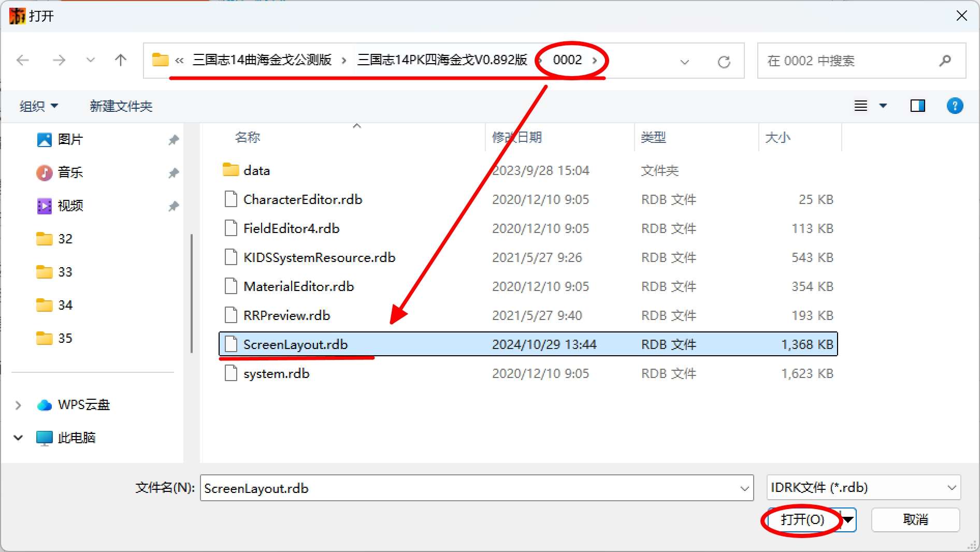Expand the address bar history dropdown
The width and height of the screenshot is (980, 552).
684,62
